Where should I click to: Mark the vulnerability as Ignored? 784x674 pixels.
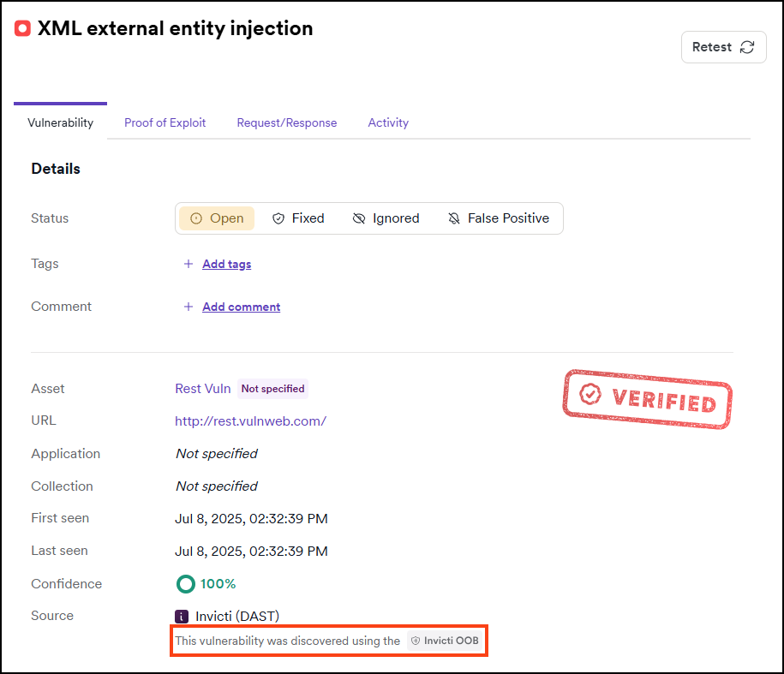coord(386,218)
